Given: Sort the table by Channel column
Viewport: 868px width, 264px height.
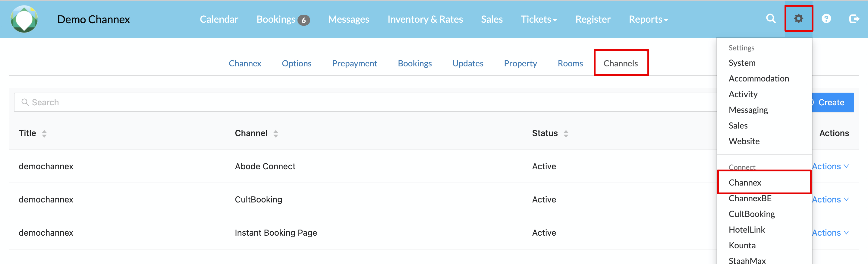Looking at the screenshot, I should point(276,134).
